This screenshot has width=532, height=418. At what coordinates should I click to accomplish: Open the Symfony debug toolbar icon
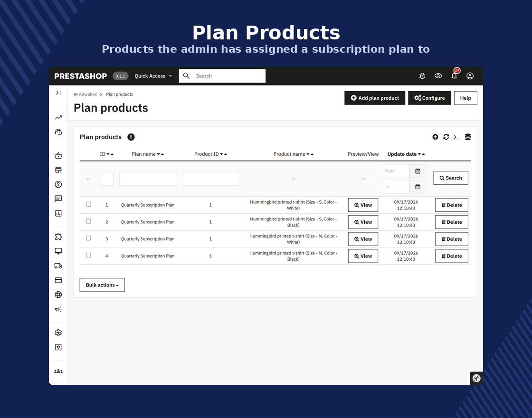pyautogui.click(x=476, y=378)
